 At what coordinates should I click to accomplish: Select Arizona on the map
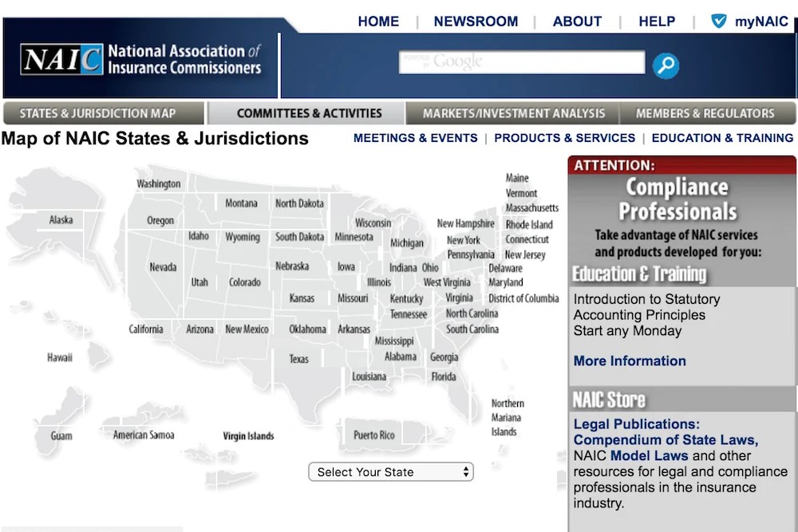[199, 329]
